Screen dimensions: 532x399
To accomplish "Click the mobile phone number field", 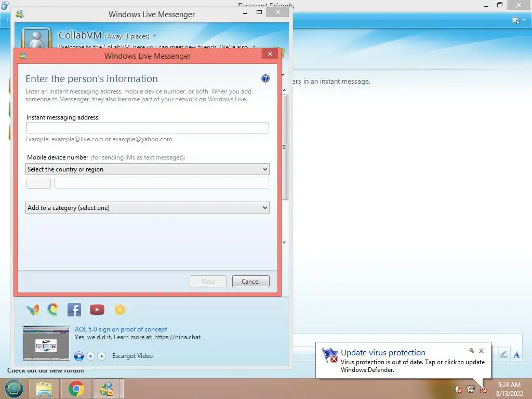I will pos(162,183).
